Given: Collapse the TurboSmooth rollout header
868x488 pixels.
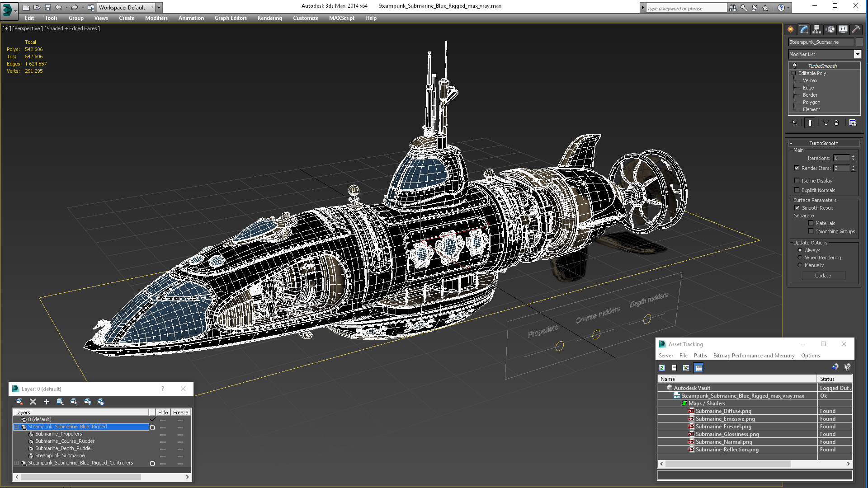Looking at the screenshot, I should (823, 143).
